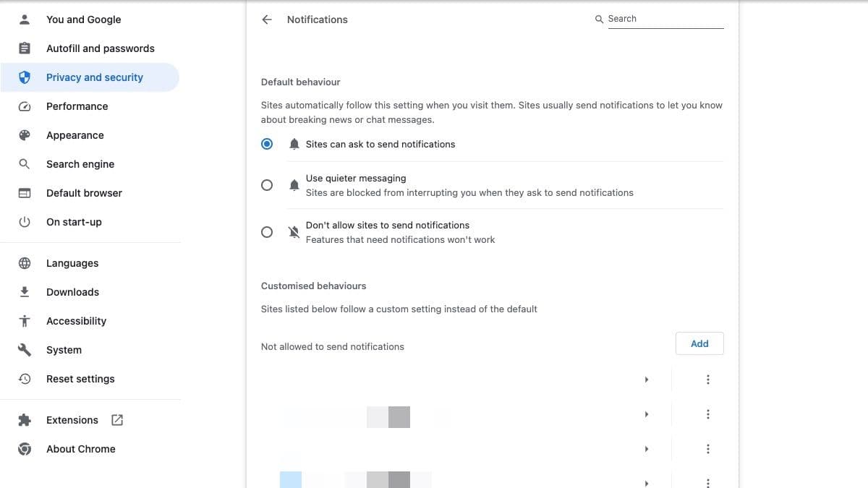Expand the second blocked site's details arrow

[x=646, y=414]
